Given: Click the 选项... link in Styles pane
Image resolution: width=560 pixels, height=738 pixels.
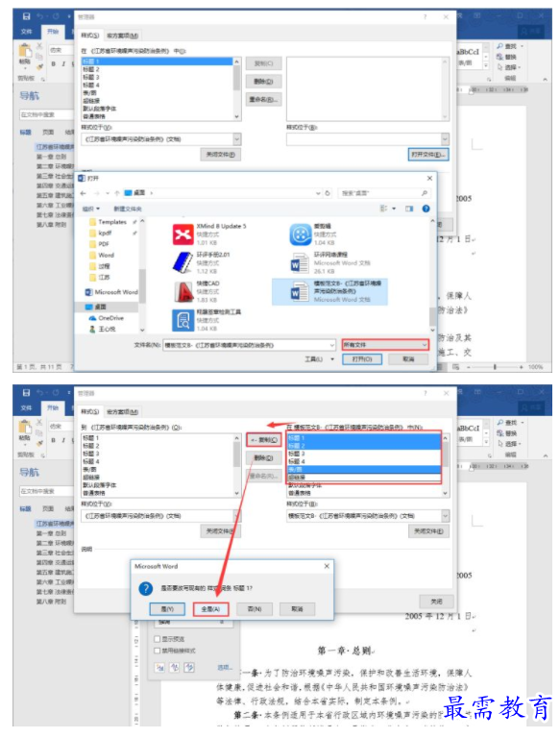Looking at the screenshot, I should coord(225,668).
